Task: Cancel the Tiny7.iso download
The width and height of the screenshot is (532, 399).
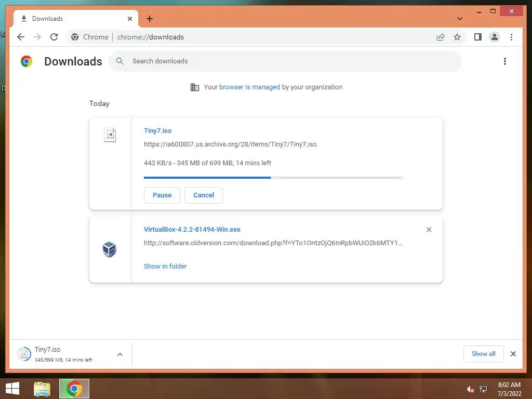Action: 204,195
